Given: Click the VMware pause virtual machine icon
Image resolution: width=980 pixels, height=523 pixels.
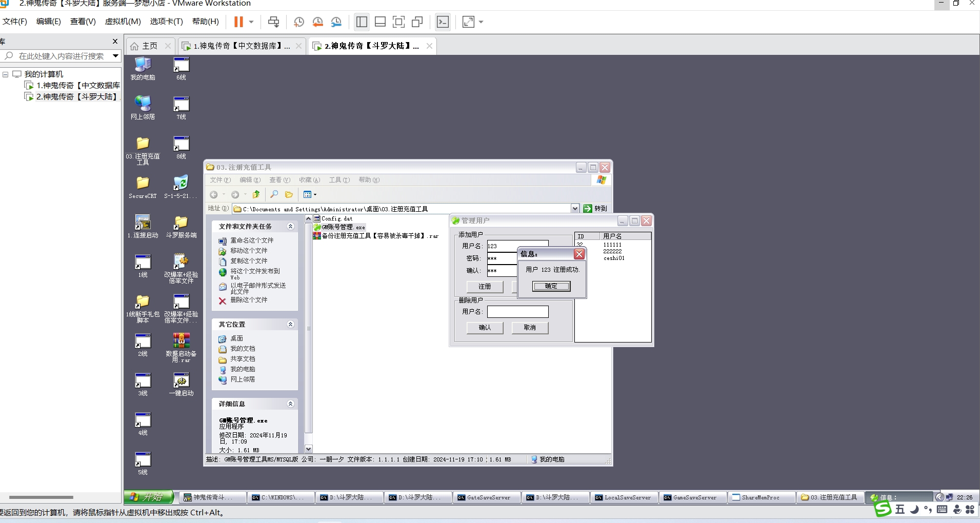Looking at the screenshot, I should [238, 22].
